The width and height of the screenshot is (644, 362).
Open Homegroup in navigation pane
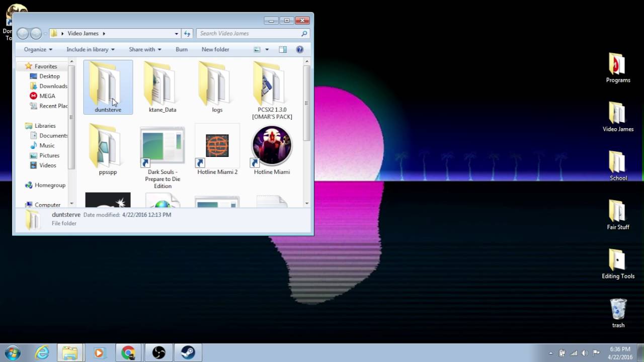coord(50,185)
